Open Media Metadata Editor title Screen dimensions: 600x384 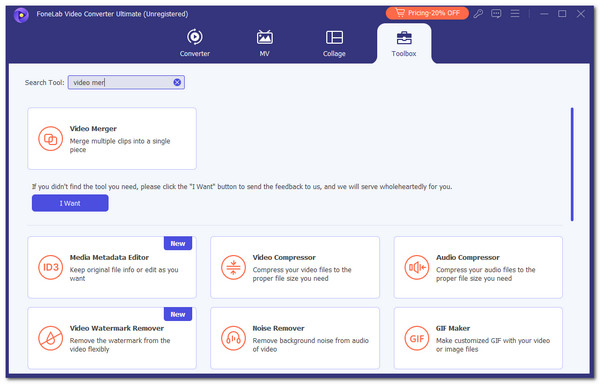(x=109, y=257)
